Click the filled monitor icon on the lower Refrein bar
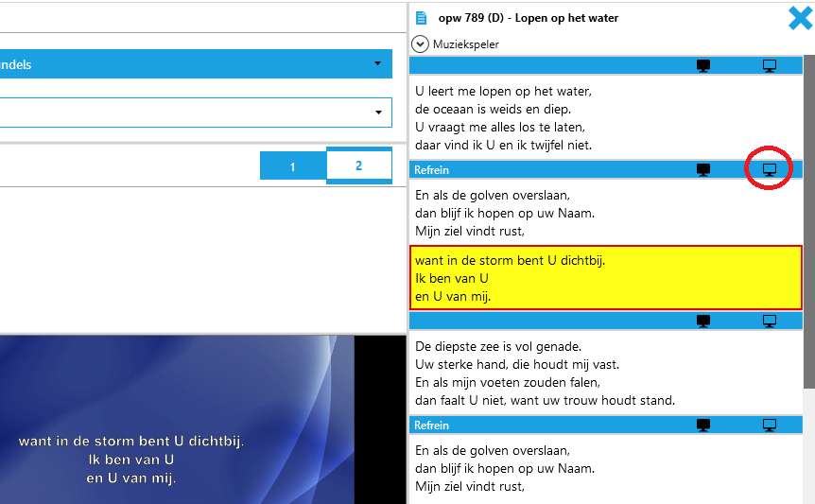The width and height of the screenshot is (815, 504). click(703, 425)
